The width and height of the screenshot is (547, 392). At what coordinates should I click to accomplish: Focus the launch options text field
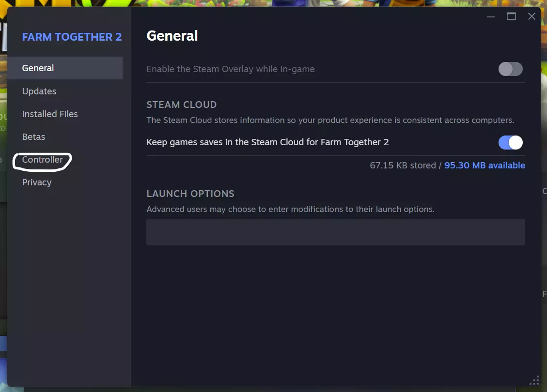[x=335, y=232]
